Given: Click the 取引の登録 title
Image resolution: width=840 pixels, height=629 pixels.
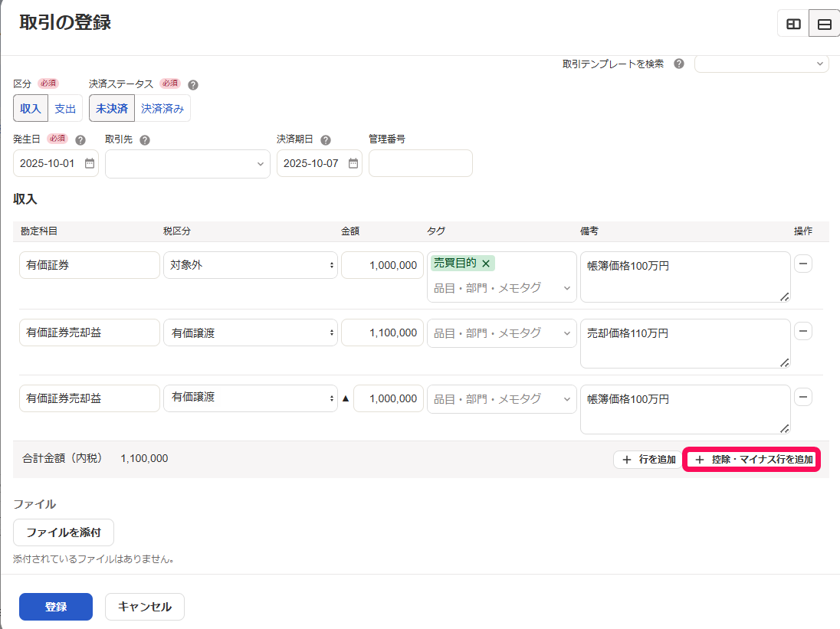Looking at the screenshot, I should (x=65, y=22).
